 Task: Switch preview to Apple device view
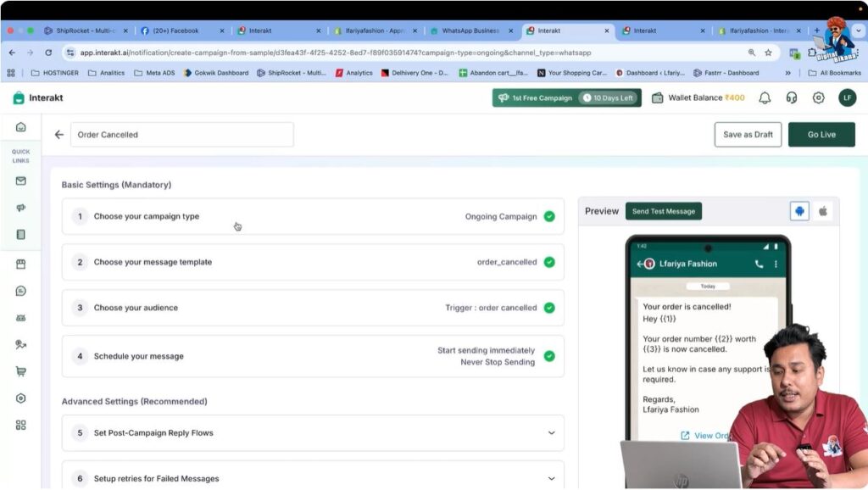822,210
